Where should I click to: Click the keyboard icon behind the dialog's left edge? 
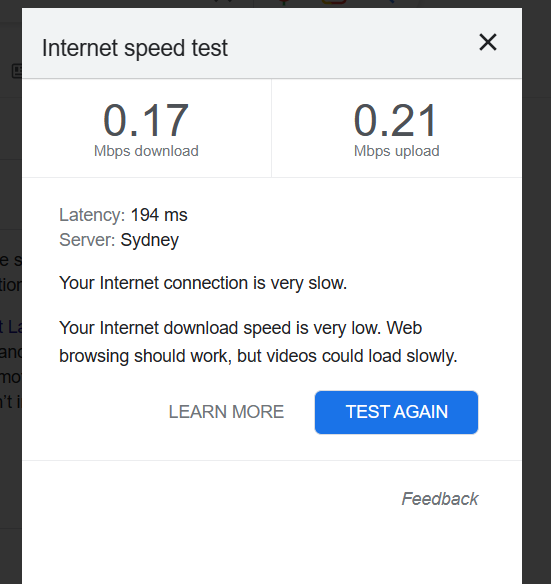coord(17,70)
